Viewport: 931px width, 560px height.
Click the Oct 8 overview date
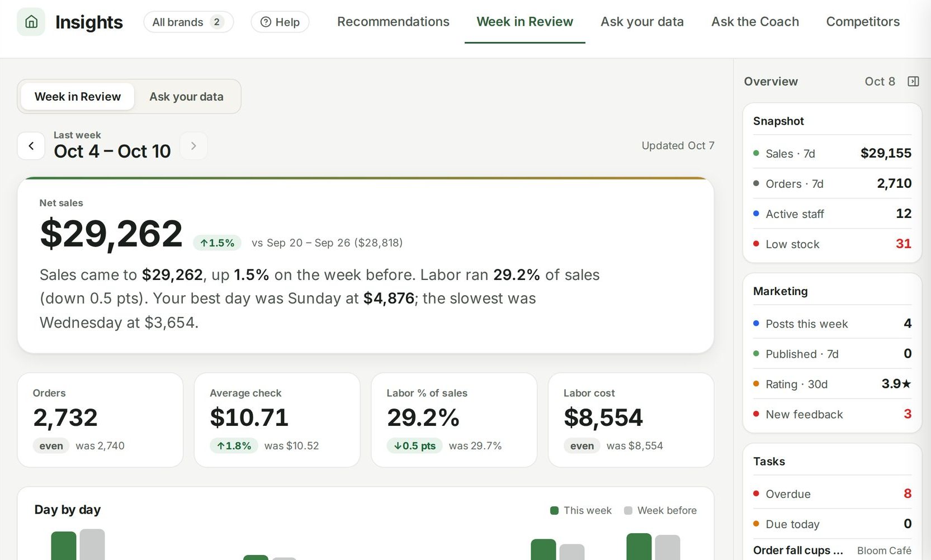tap(880, 82)
